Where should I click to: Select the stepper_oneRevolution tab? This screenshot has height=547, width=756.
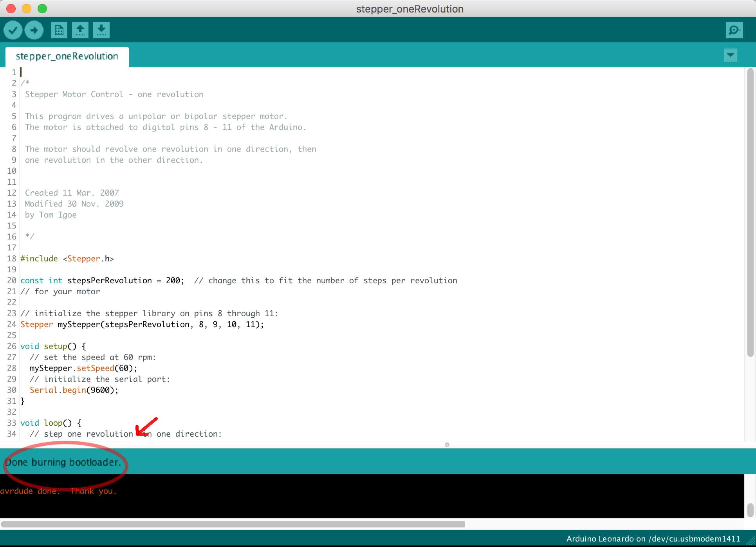pos(67,56)
